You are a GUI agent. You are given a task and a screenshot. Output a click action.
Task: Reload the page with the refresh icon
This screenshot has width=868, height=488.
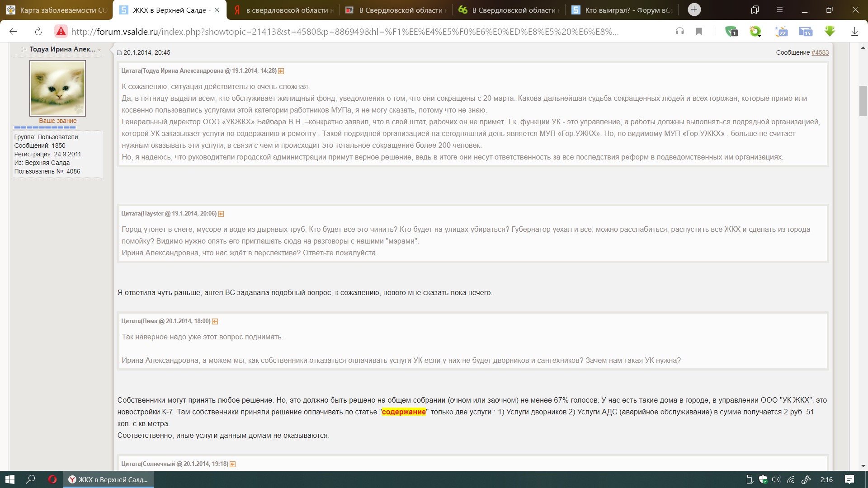click(x=38, y=31)
